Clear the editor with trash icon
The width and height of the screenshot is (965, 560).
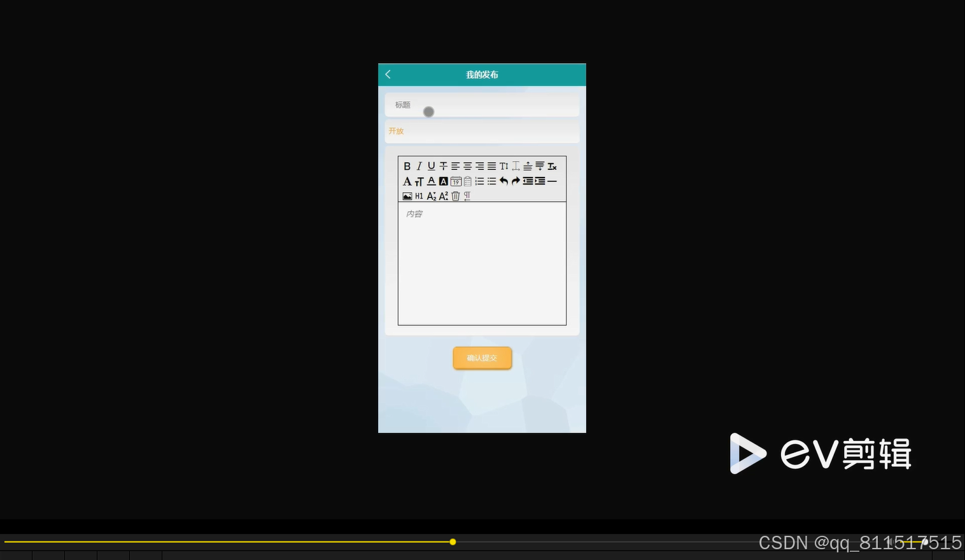pos(456,196)
